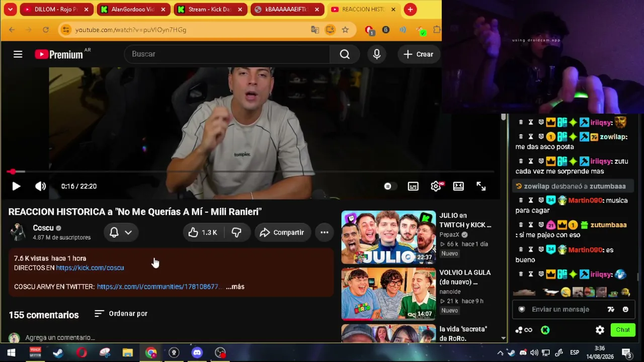Reload the page
Image resolution: width=644 pixels, height=362 pixels.
click(46, 30)
